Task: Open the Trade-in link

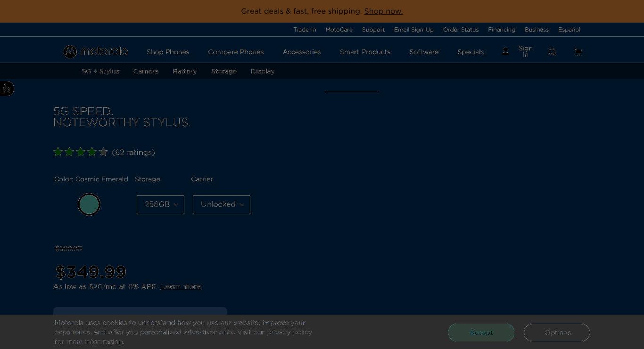Action: (305, 30)
